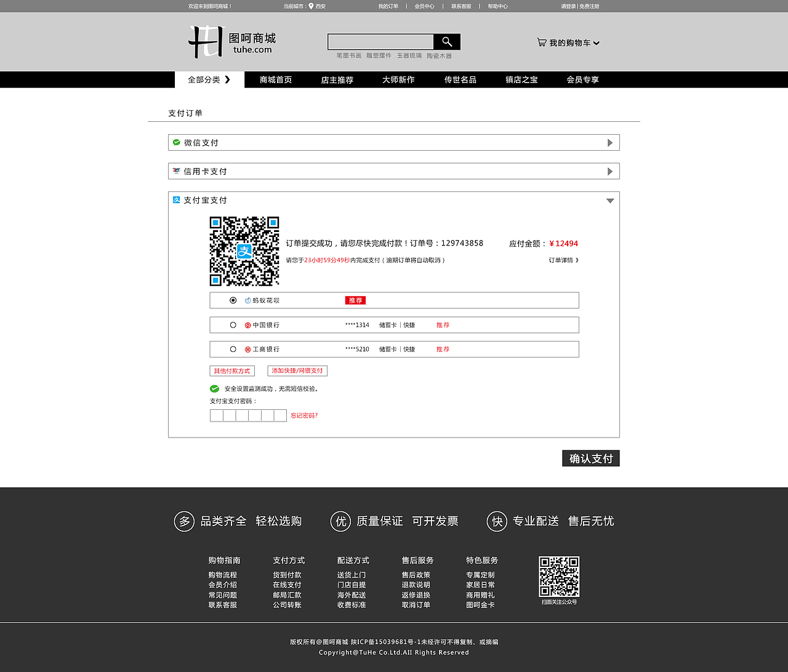Select the 中国银行 card radio button
Viewport: 788px width, 672px height.
pos(233,324)
